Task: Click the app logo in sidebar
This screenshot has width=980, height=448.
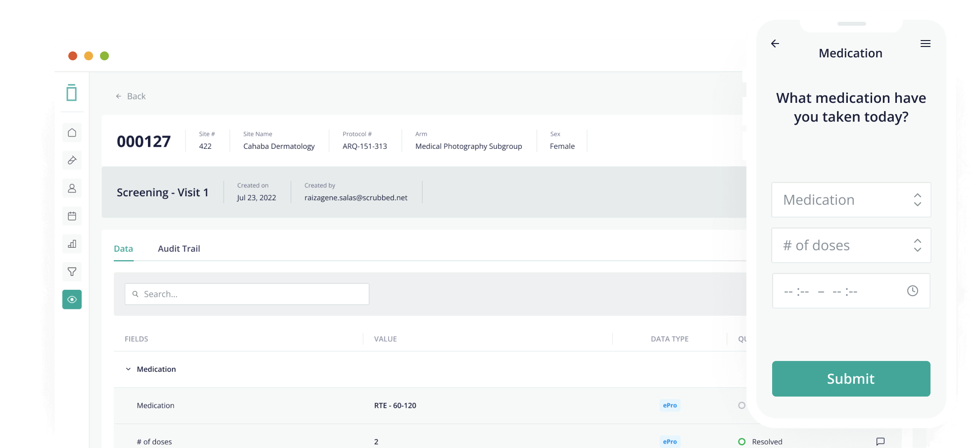Action: 72,92
